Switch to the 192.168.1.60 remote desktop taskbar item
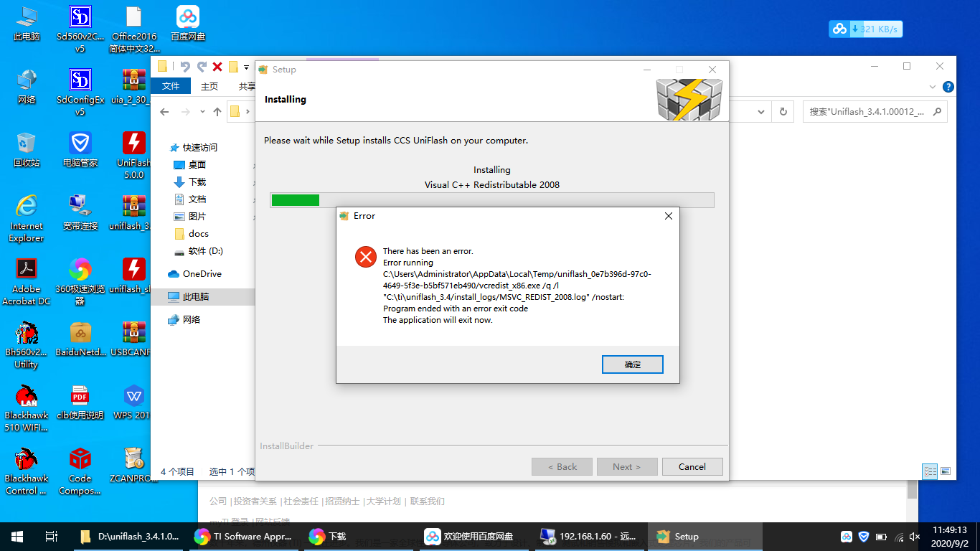 coord(588,537)
